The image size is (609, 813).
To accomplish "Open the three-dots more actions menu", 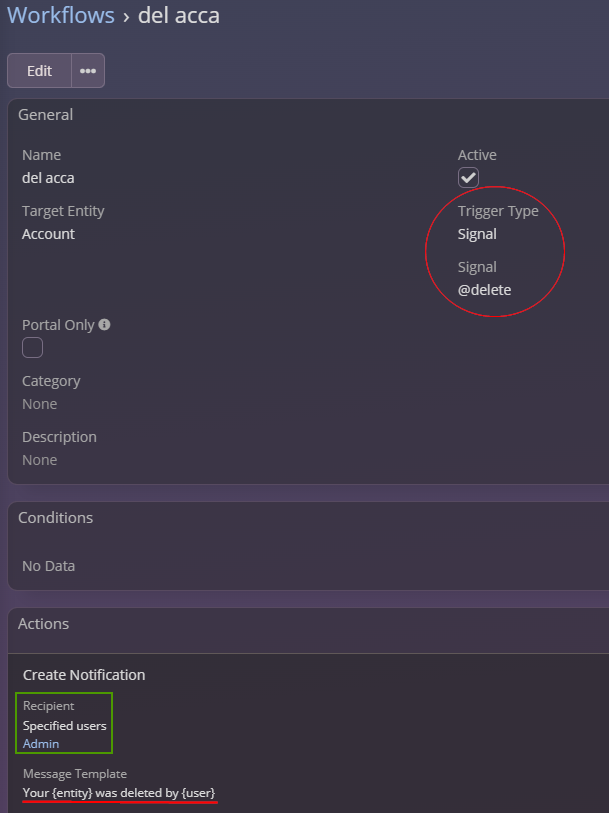I will [88, 71].
